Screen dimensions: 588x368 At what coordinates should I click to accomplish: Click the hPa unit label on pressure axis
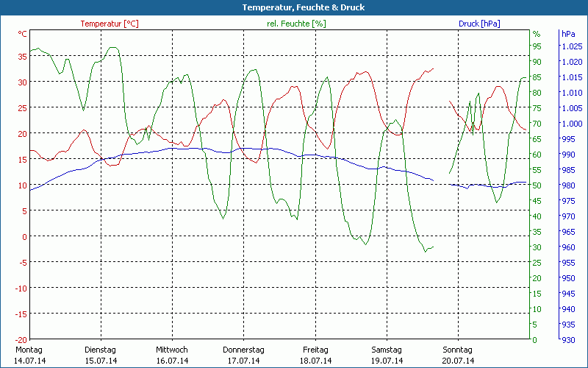pyautogui.click(x=568, y=34)
